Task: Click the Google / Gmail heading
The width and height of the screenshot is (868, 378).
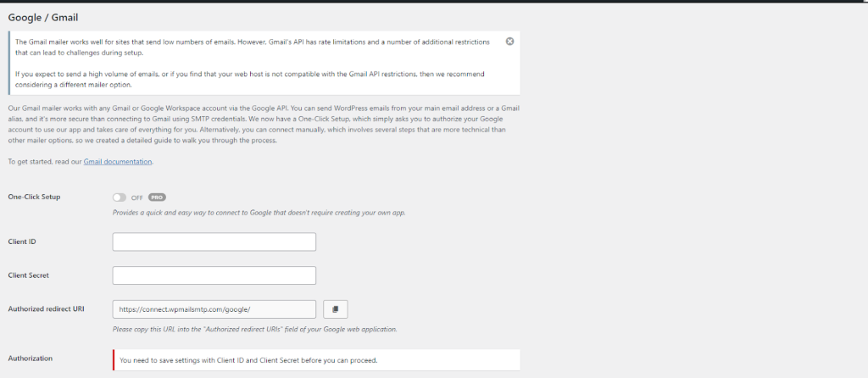Action: [49, 17]
